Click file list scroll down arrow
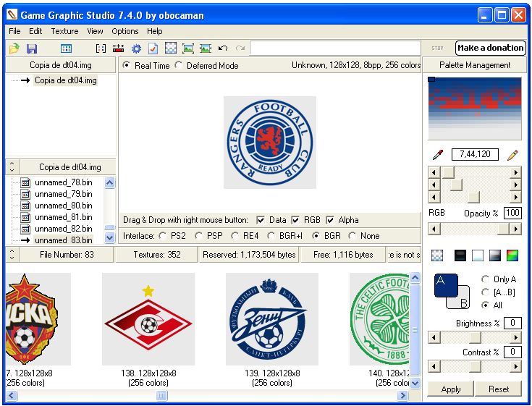The width and height of the screenshot is (532, 406). pos(109,238)
